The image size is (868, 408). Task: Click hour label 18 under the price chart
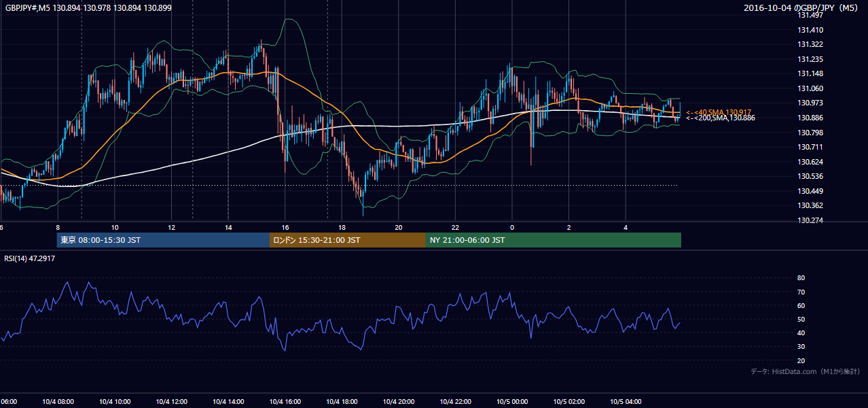point(342,227)
